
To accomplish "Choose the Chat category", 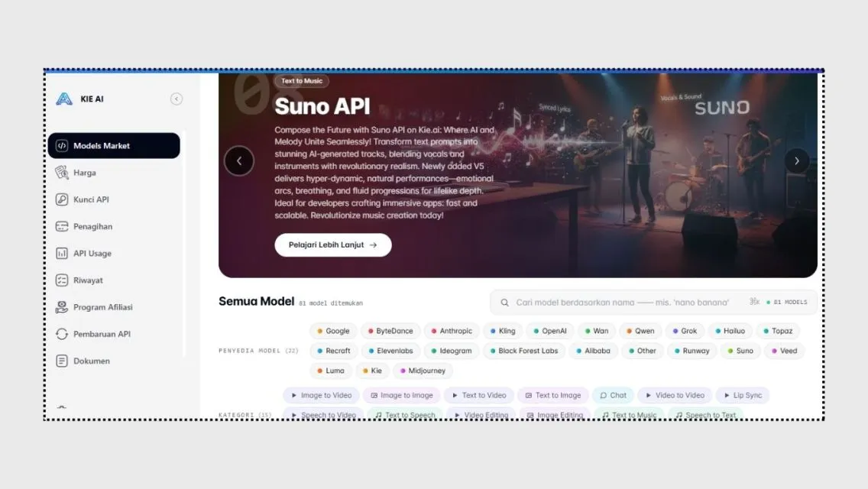I will pos(614,396).
